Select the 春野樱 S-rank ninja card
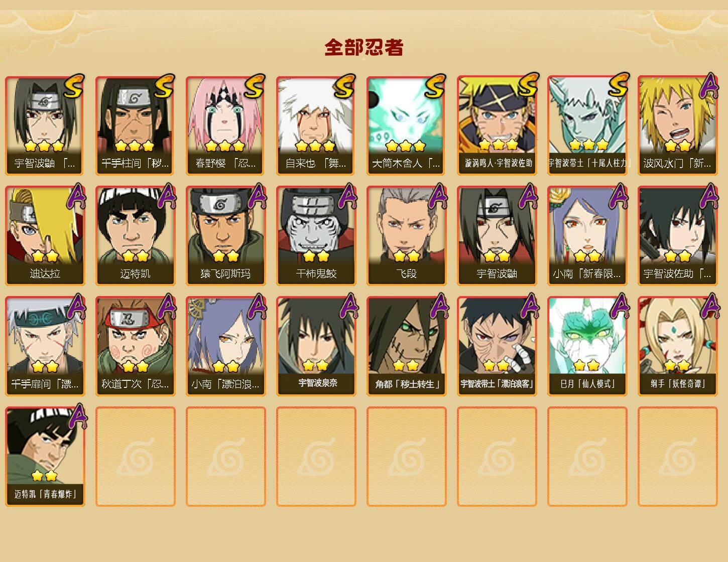This screenshot has height=562, width=728. (x=226, y=125)
